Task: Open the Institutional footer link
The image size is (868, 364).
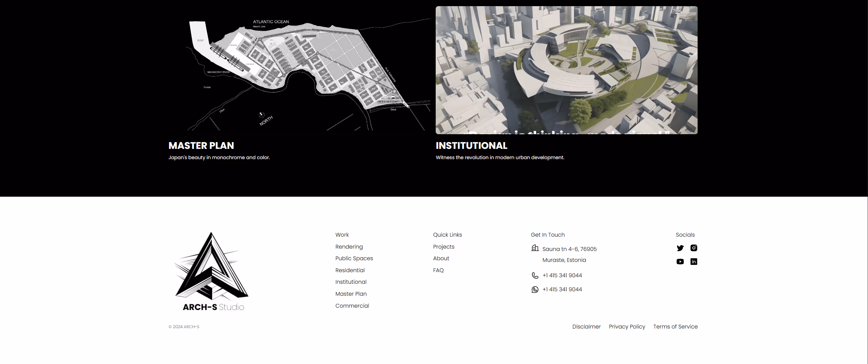Action: click(351, 282)
